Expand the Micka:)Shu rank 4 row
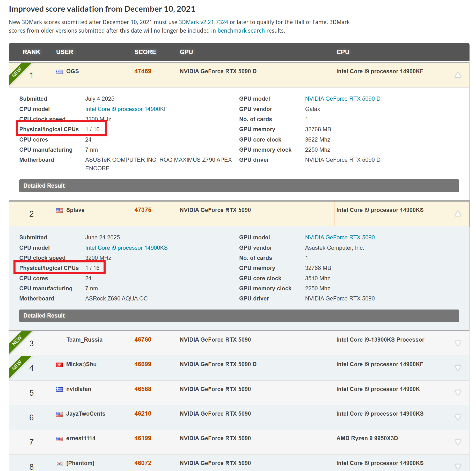 click(458, 368)
